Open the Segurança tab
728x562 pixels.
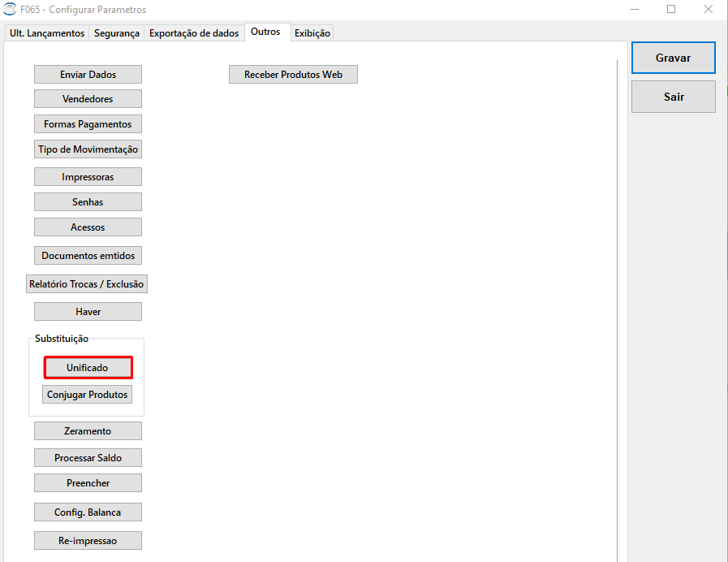click(x=117, y=33)
